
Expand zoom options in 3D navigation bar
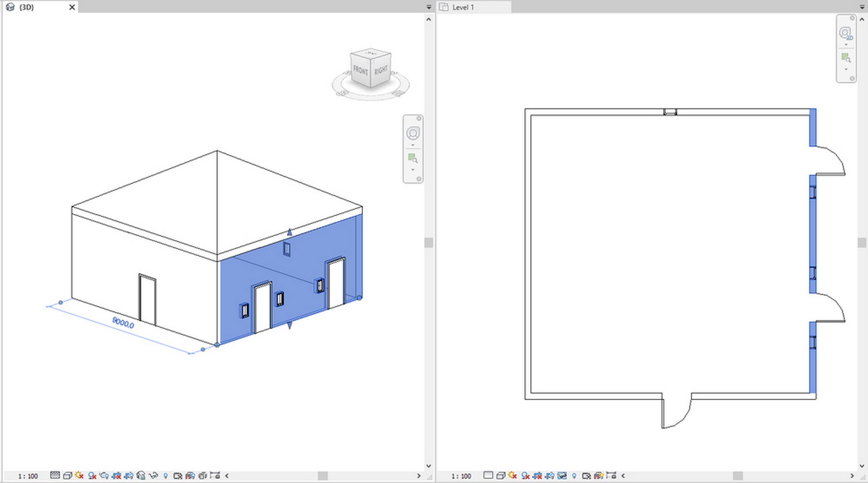click(x=413, y=170)
